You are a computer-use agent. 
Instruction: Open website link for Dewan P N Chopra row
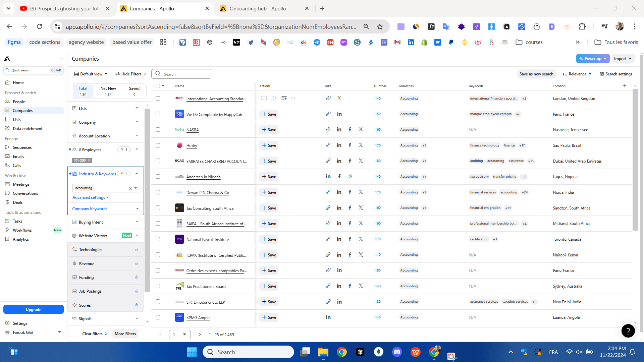pos(328,192)
